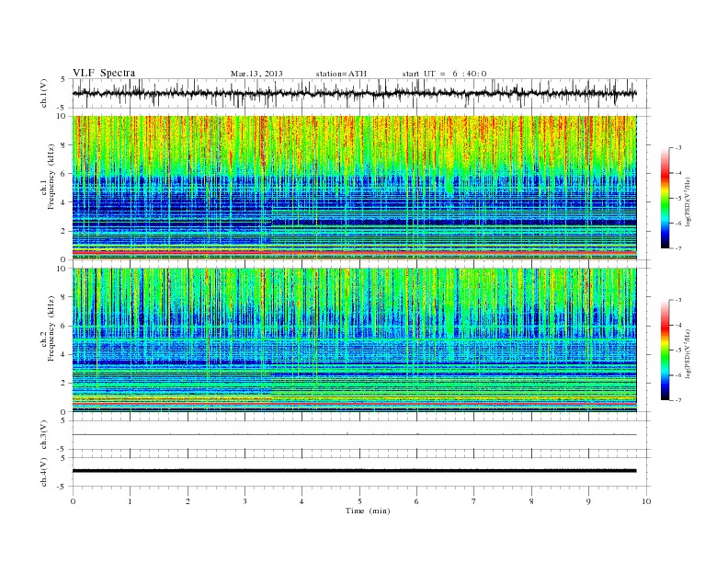Image resolution: width=728 pixels, height=563 pixels.
Task: Click the ch.2 PSD color bar
Action: [665, 350]
